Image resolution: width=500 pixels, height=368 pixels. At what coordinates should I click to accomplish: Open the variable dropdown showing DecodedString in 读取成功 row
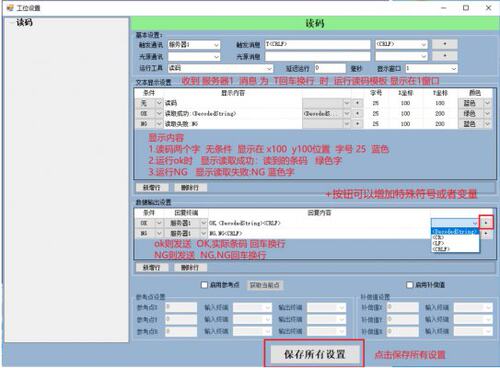326,114
